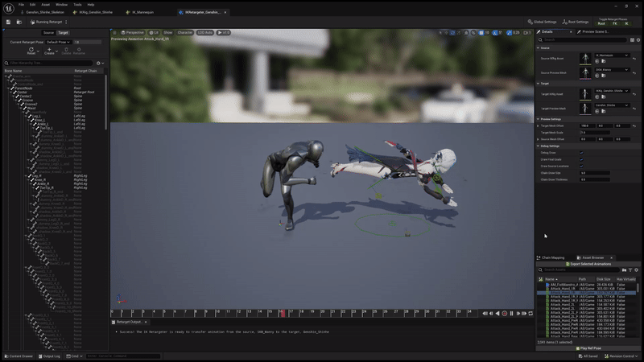Switch to Target skeleton view
The image size is (644, 362).
click(63, 33)
